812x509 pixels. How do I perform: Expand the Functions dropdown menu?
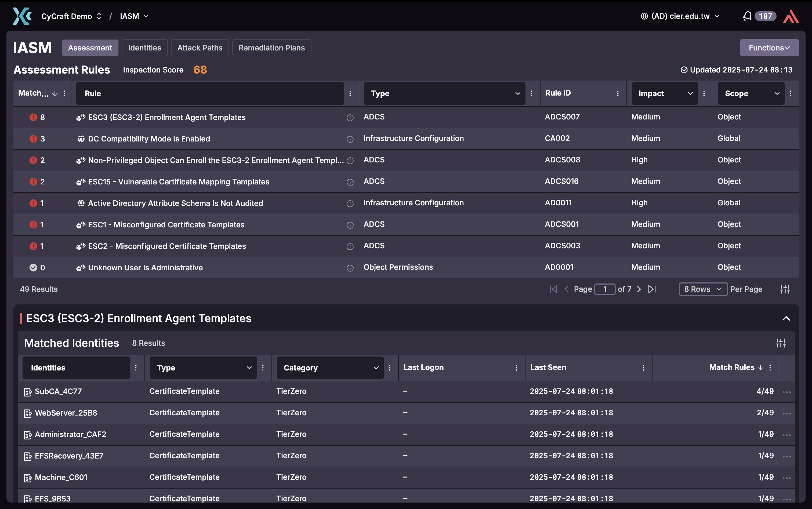(x=769, y=48)
